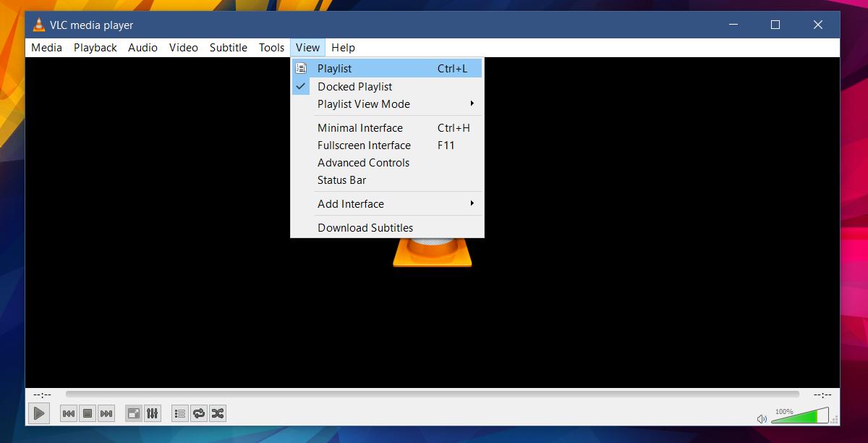
Task: Show the Status Bar
Action: point(387,180)
